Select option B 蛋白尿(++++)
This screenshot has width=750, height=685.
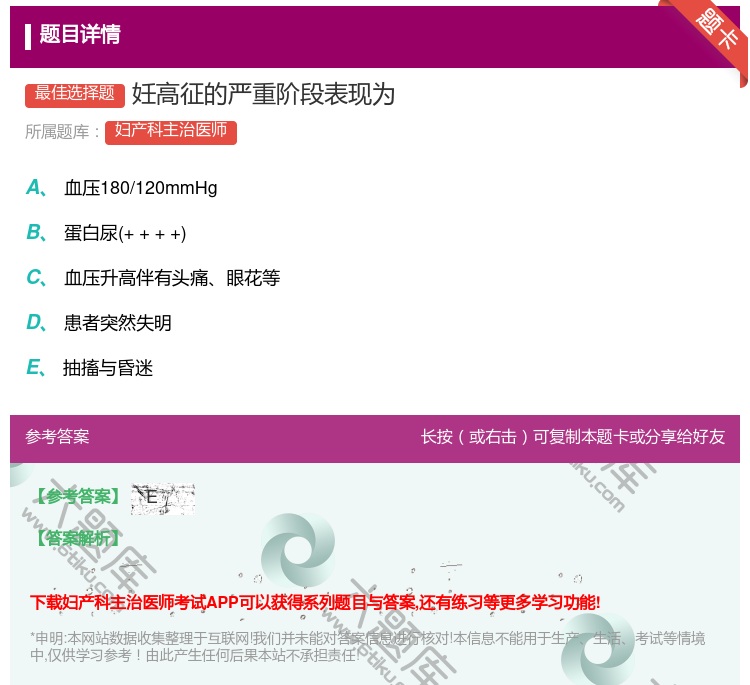(106, 233)
